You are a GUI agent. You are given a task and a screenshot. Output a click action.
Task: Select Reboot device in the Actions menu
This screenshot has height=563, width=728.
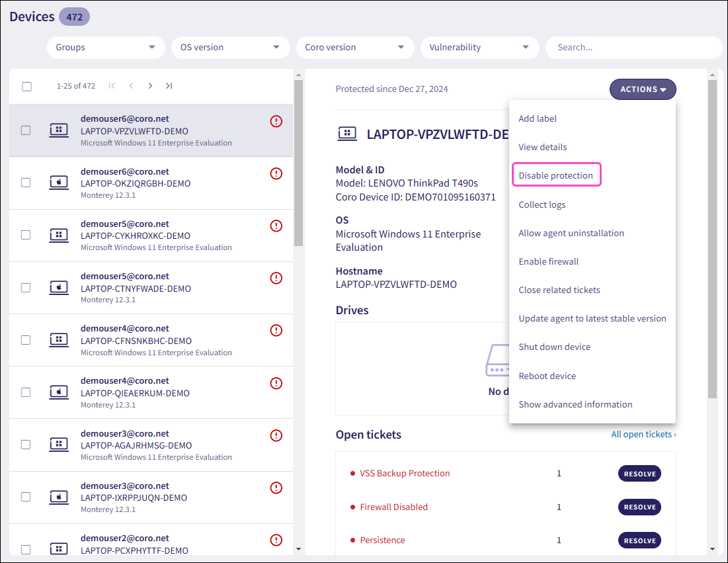(x=547, y=376)
